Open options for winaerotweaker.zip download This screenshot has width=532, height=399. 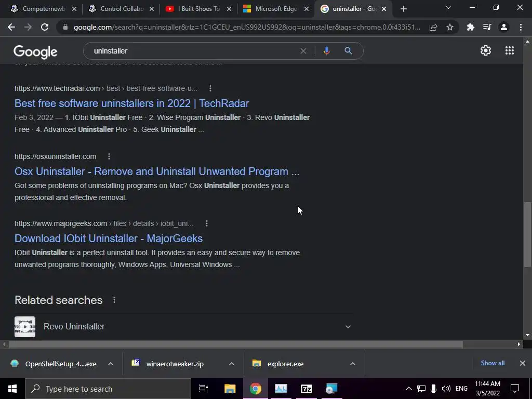coord(232,364)
